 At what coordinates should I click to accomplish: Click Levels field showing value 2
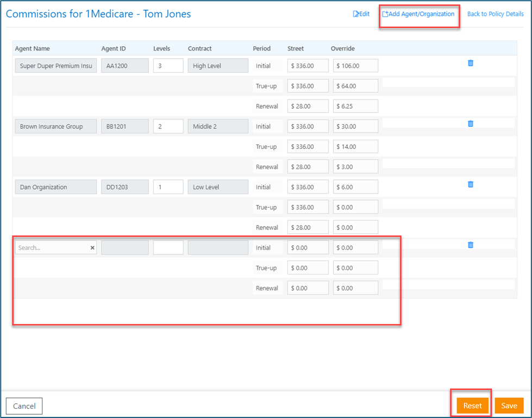(168, 127)
